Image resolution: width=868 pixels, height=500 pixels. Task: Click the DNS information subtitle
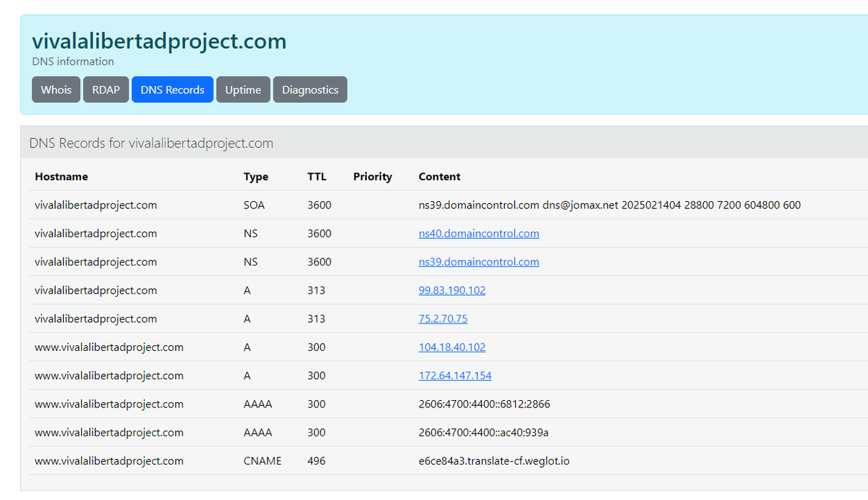73,62
